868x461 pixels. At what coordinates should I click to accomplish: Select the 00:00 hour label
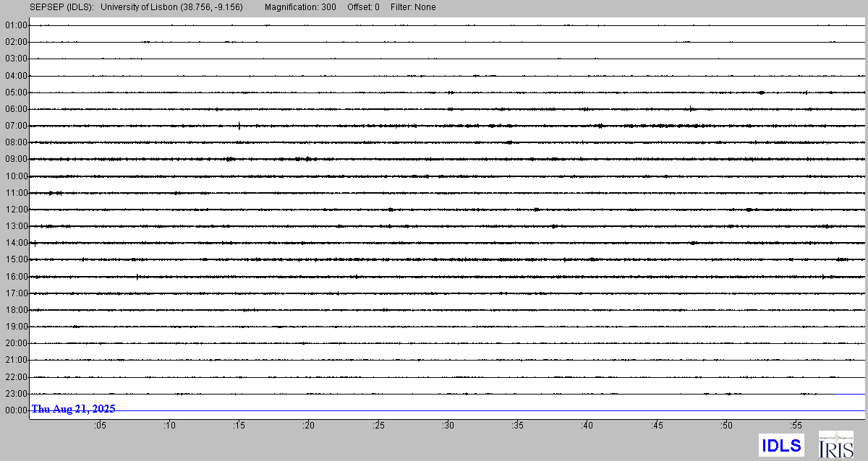pyautogui.click(x=16, y=410)
